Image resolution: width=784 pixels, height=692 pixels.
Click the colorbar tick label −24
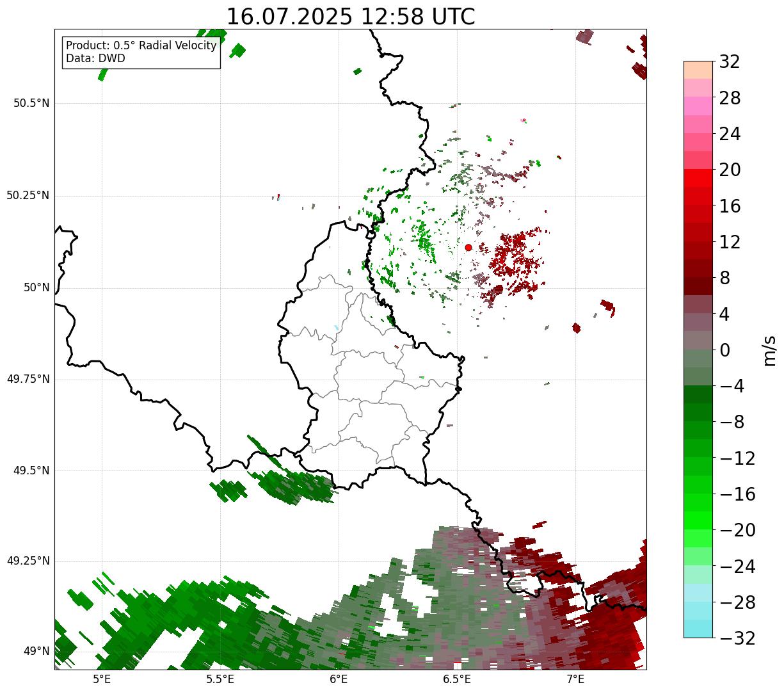click(737, 567)
